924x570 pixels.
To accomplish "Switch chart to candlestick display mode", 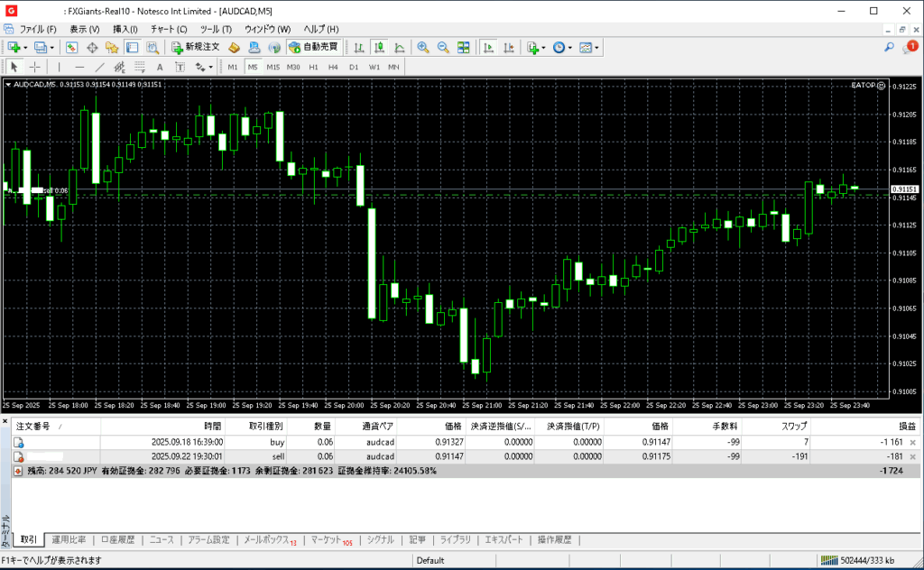I will pos(379,47).
